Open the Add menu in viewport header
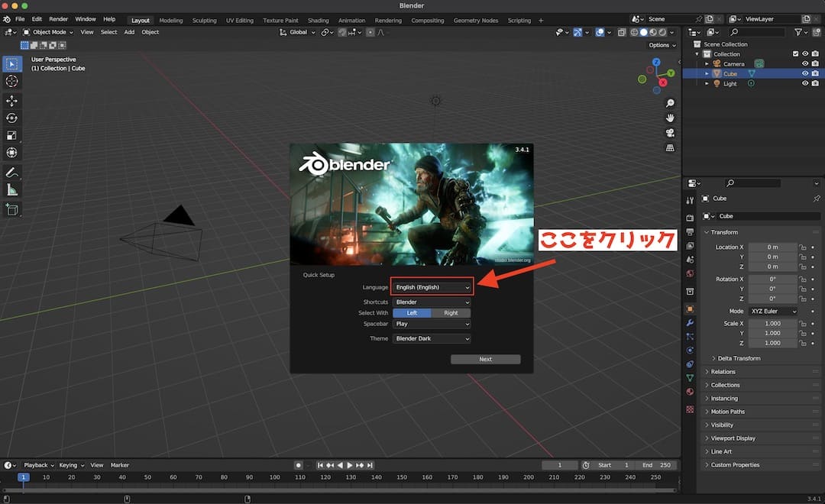Screen dimensions: 825x504 129,32
